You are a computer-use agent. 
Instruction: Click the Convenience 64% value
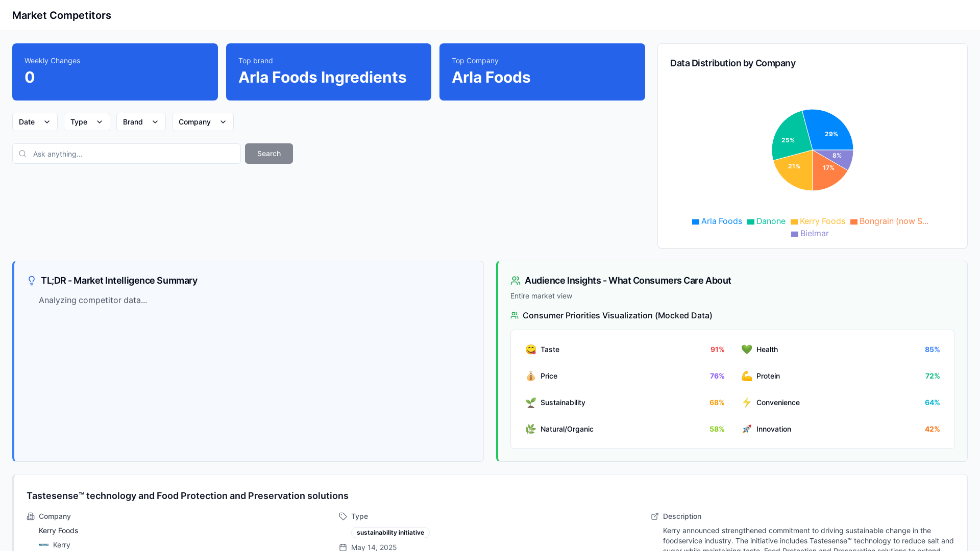click(x=933, y=403)
